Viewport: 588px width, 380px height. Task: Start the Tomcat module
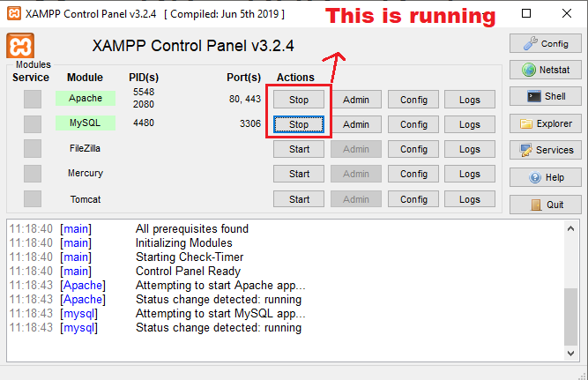[299, 198]
